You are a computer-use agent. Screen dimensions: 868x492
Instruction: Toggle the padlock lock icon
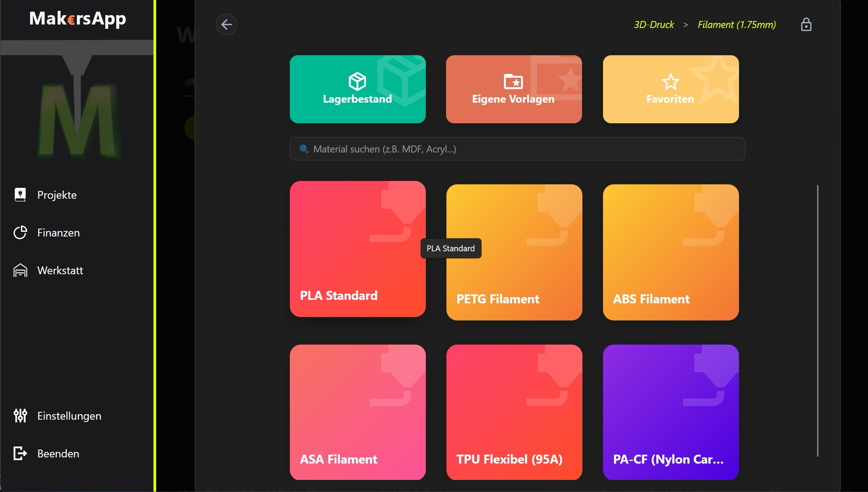[806, 25]
